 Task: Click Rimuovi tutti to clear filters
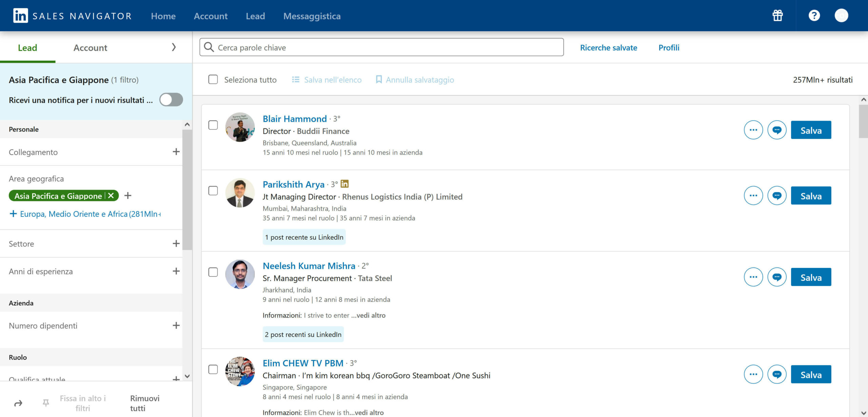coord(145,403)
